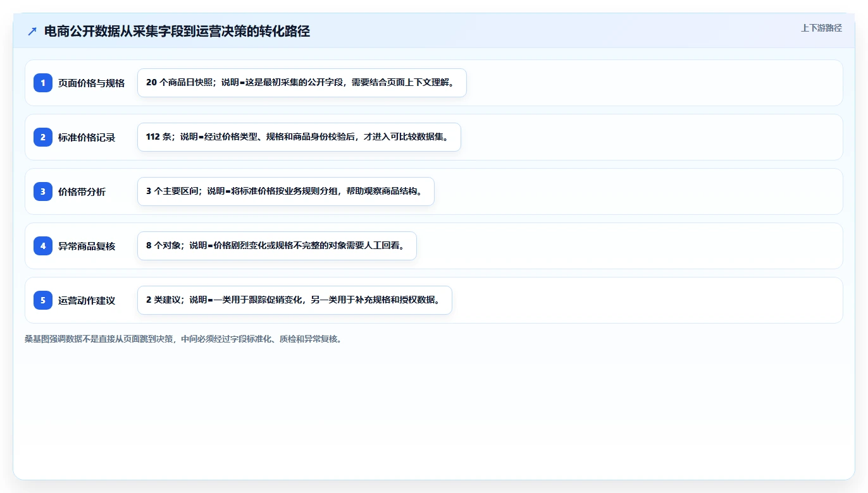Screen dimensions: 868x493
Task: Click step number badge 4
Action: [43, 246]
